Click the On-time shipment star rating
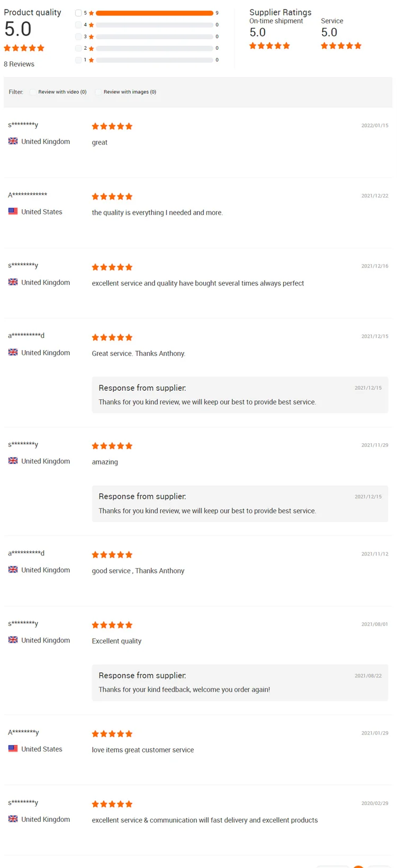The image size is (397, 868). click(269, 46)
